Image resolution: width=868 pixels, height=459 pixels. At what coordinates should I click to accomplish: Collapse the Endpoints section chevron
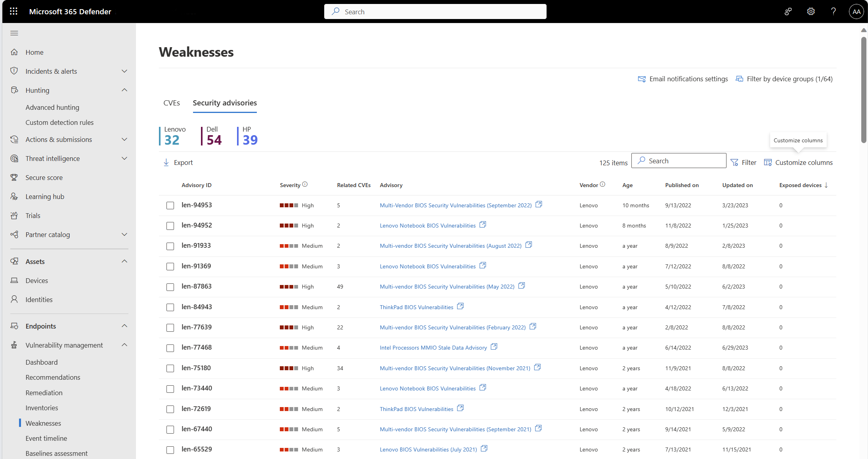124,326
